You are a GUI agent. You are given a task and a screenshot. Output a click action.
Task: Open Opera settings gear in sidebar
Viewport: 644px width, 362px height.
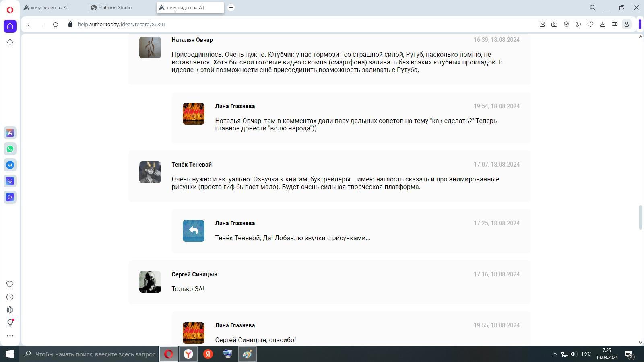[10, 310]
